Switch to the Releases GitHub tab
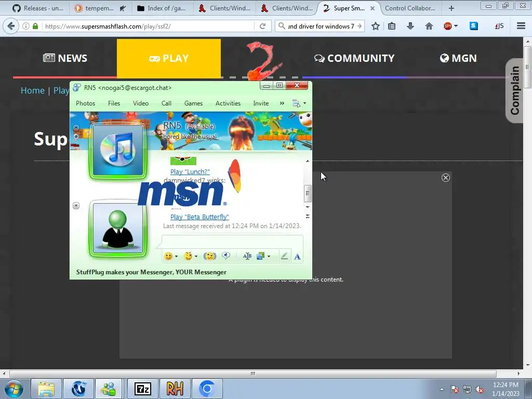This screenshot has height=399, width=532. [37, 8]
